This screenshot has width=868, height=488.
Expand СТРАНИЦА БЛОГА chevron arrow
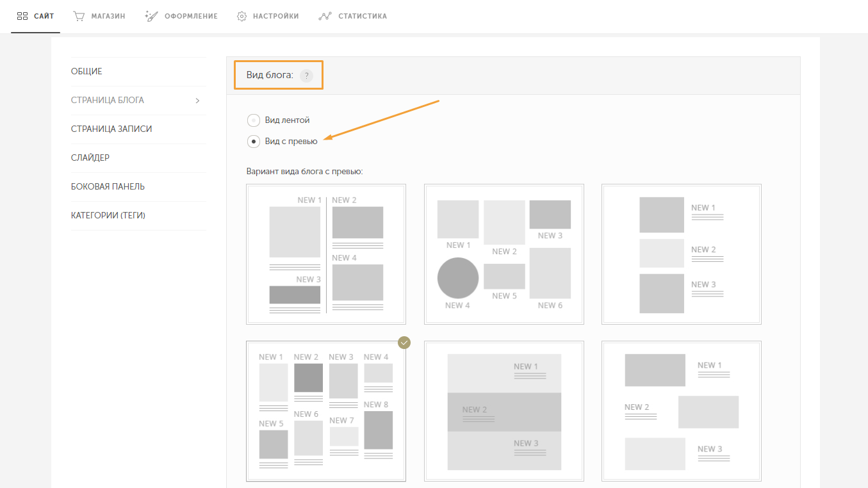pos(197,101)
